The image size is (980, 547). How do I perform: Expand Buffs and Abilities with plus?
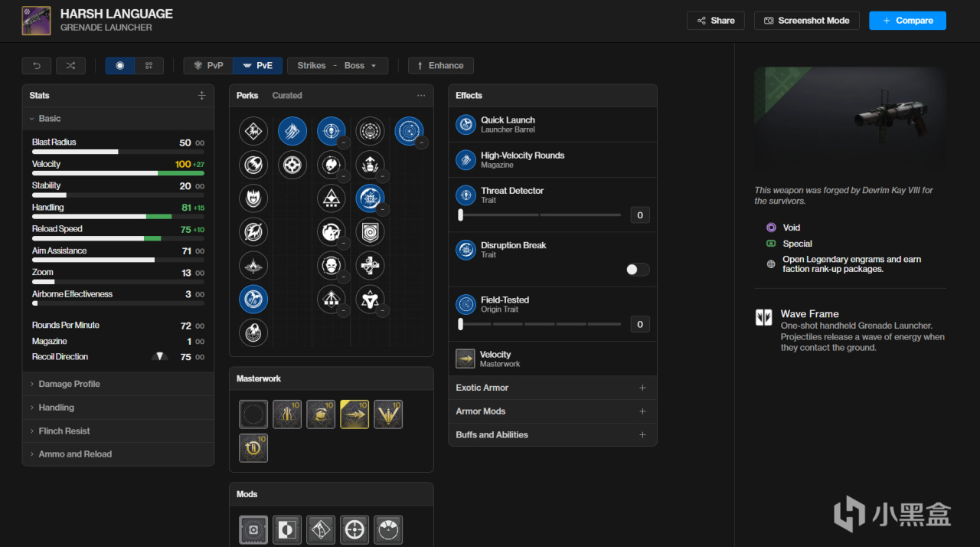[642, 435]
